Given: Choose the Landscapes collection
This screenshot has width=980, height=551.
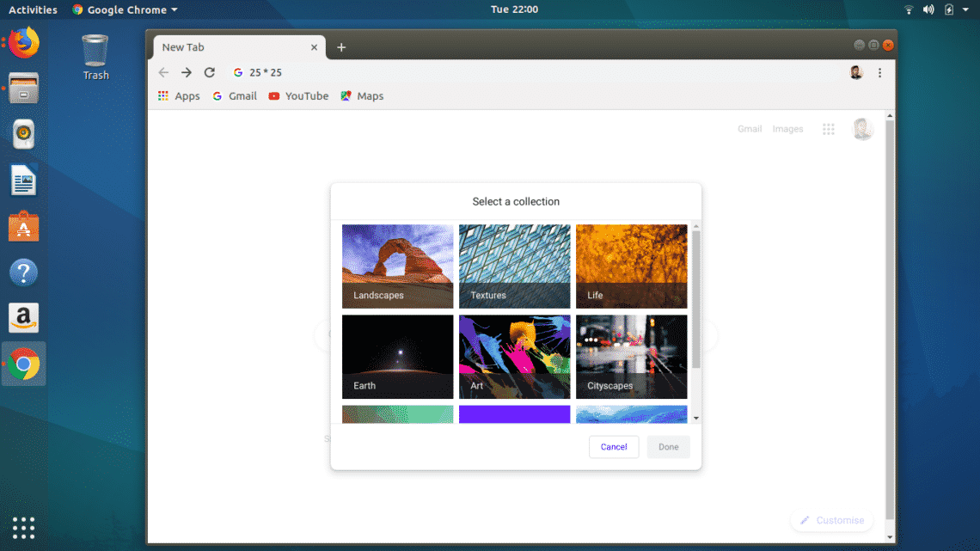Looking at the screenshot, I should pyautogui.click(x=397, y=266).
